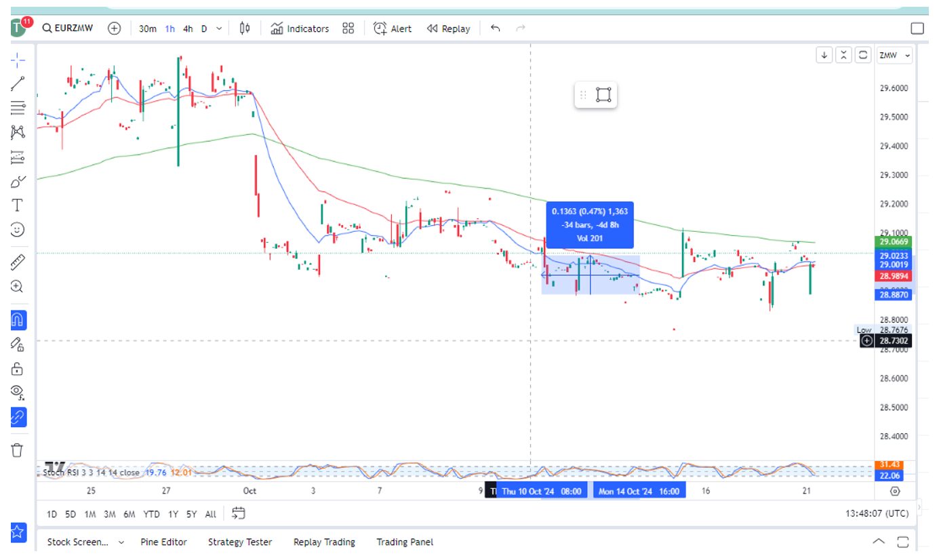Click the redo arrow

521,28
